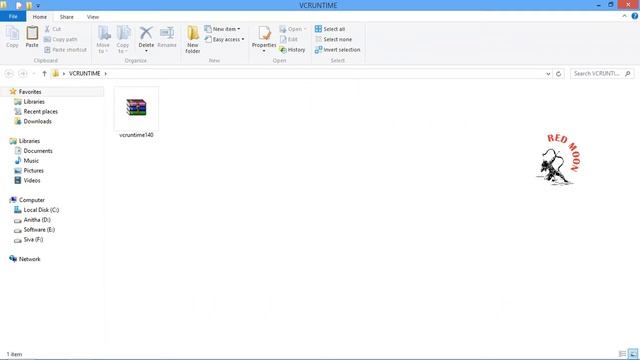
Task: Collapse the ribbon chevron
Action: point(624,16)
